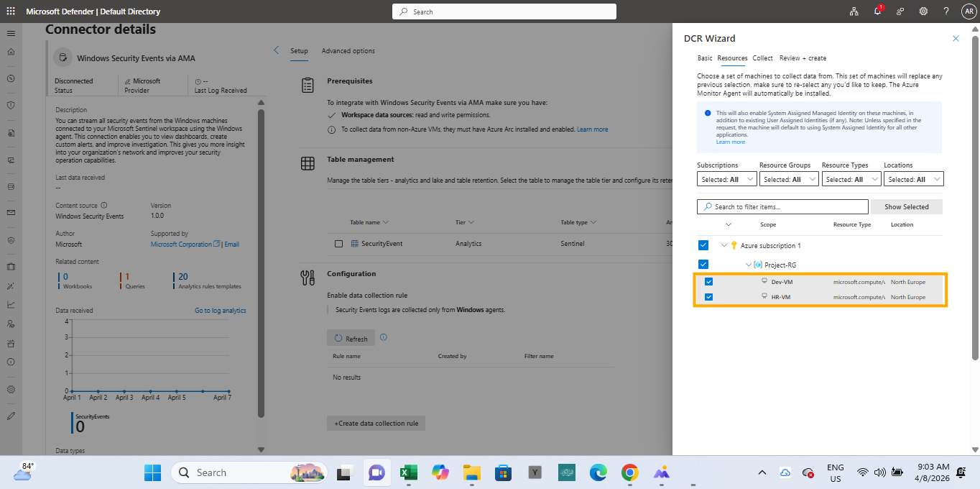
Task: Open the AR account avatar
Action: pos(969,12)
